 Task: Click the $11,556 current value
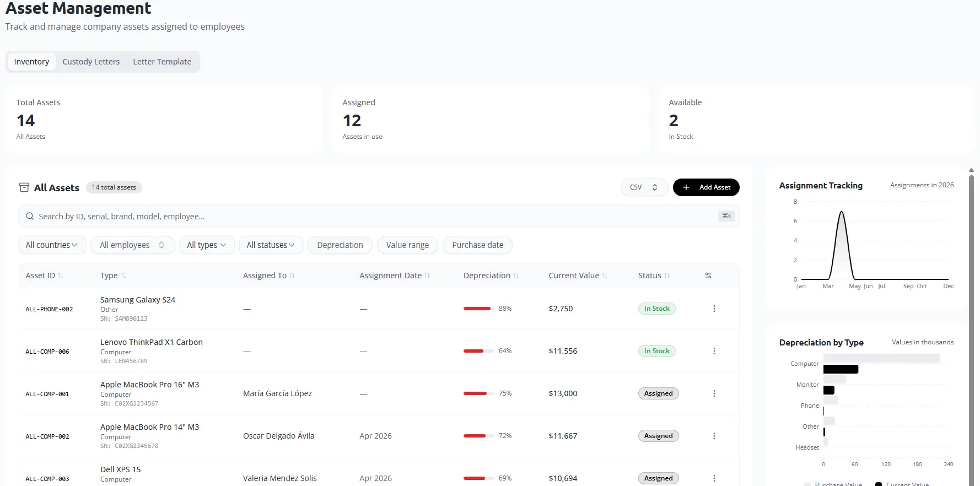click(x=563, y=351)
